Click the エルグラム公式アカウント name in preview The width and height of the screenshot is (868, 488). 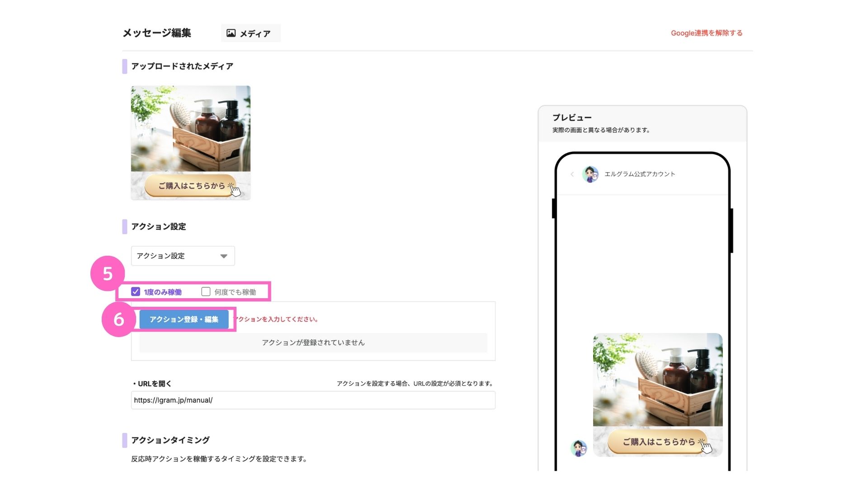pos(640,174)
